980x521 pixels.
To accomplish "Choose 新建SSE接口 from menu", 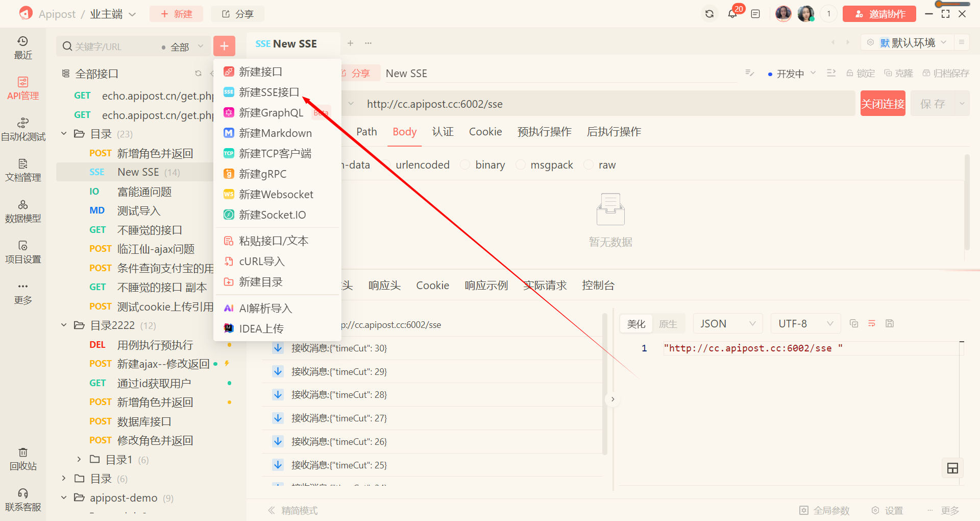I will 277,92.
